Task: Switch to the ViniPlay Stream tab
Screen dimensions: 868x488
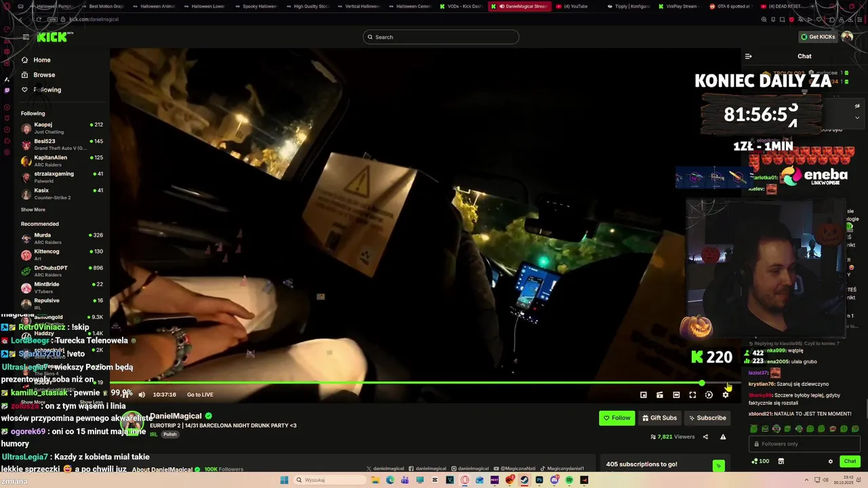Action: coord(678,6)
